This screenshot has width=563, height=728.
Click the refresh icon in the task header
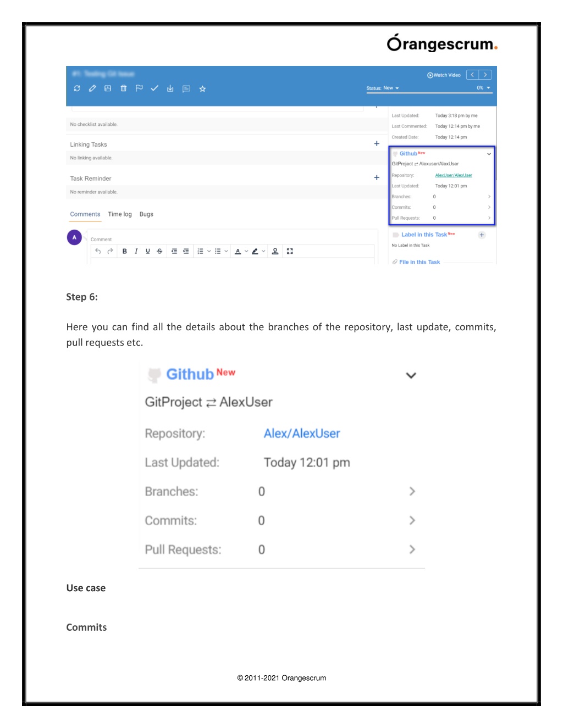pos(77,88)
